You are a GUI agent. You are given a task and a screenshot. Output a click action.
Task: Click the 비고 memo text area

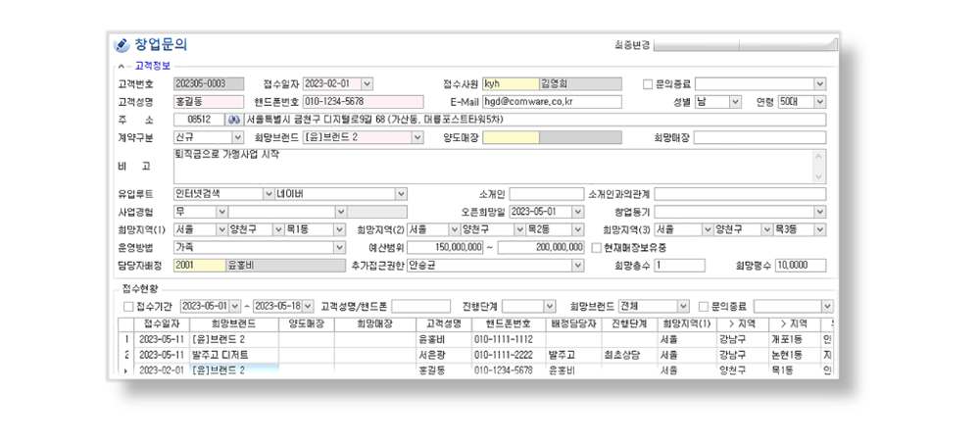click(x=494, y=167)
